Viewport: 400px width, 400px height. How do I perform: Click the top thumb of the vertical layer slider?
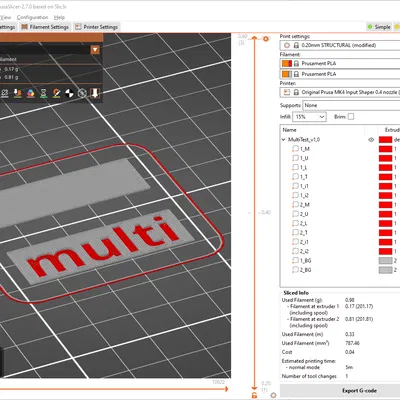[254, 38]
